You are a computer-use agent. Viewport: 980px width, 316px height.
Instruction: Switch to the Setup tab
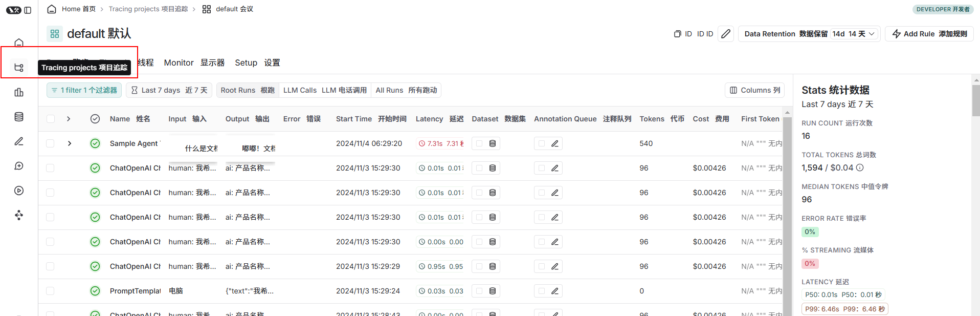[x=257, y=62]
